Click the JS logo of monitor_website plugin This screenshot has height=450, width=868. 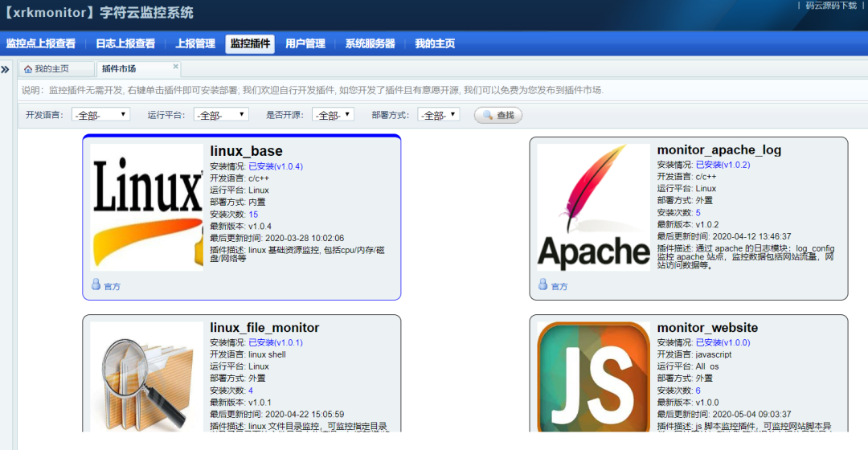pos(593,377)
